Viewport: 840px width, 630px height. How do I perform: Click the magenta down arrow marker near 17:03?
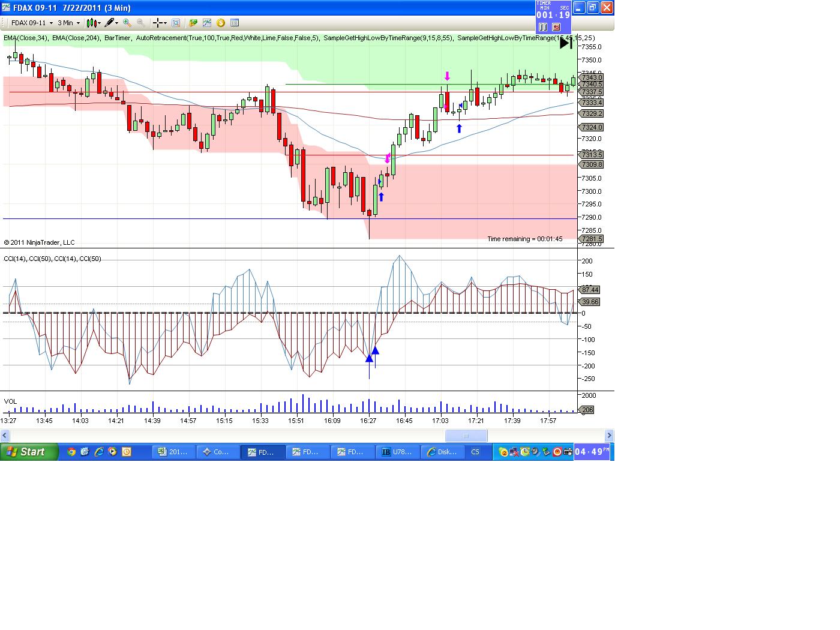[447, 76]
